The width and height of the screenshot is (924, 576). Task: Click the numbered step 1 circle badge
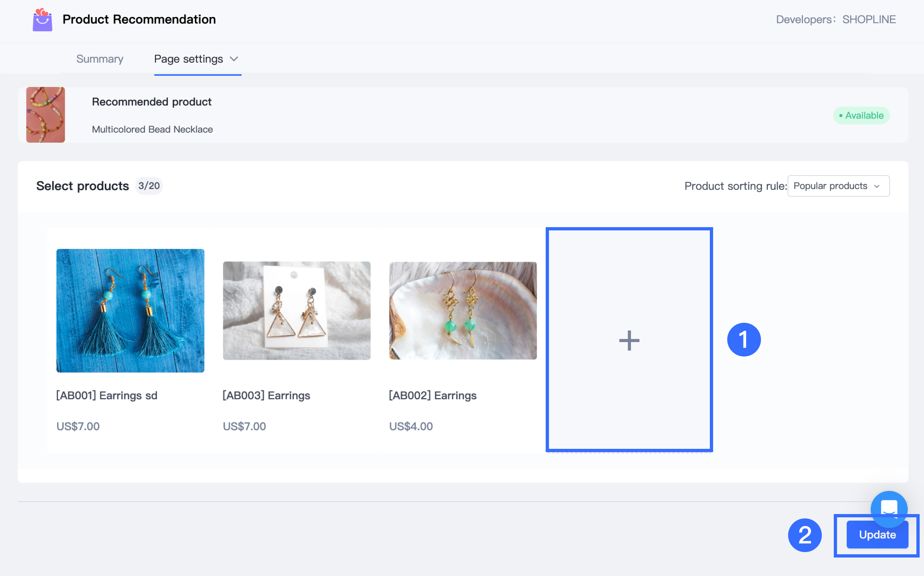pyautogui.click(x=744, y=340)
